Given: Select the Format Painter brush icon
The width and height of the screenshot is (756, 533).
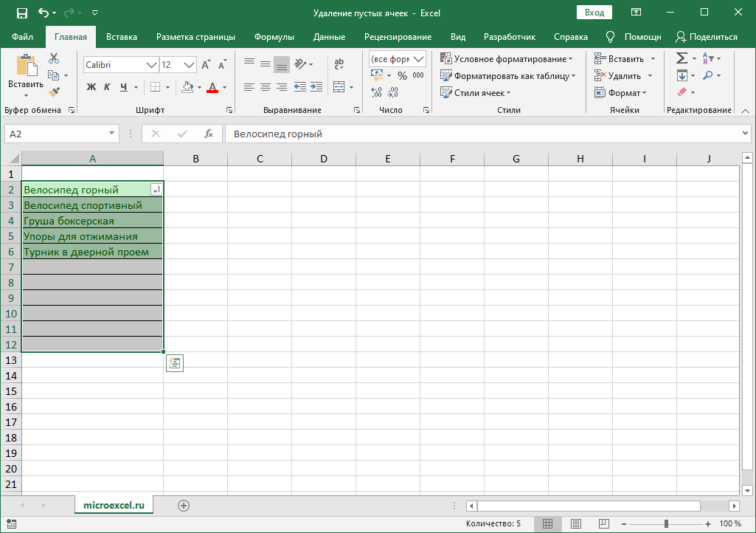Looking at the screenshot, I should 54,92.
